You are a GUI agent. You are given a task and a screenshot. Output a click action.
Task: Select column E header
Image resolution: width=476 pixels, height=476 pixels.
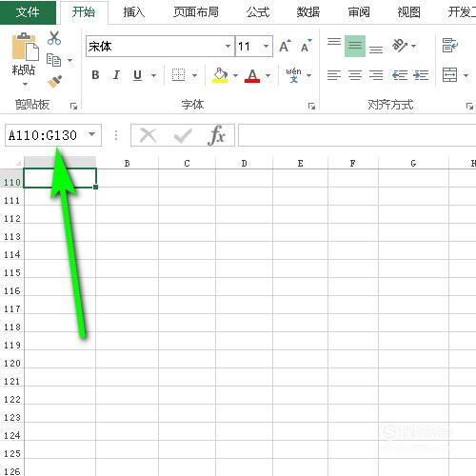coord(300,163)
